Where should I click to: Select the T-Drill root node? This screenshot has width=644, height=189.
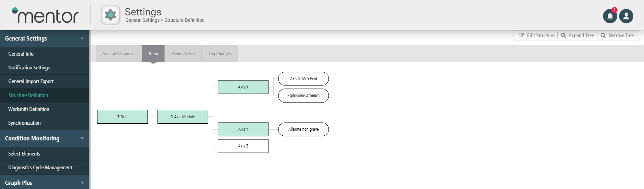pos(122,117)
